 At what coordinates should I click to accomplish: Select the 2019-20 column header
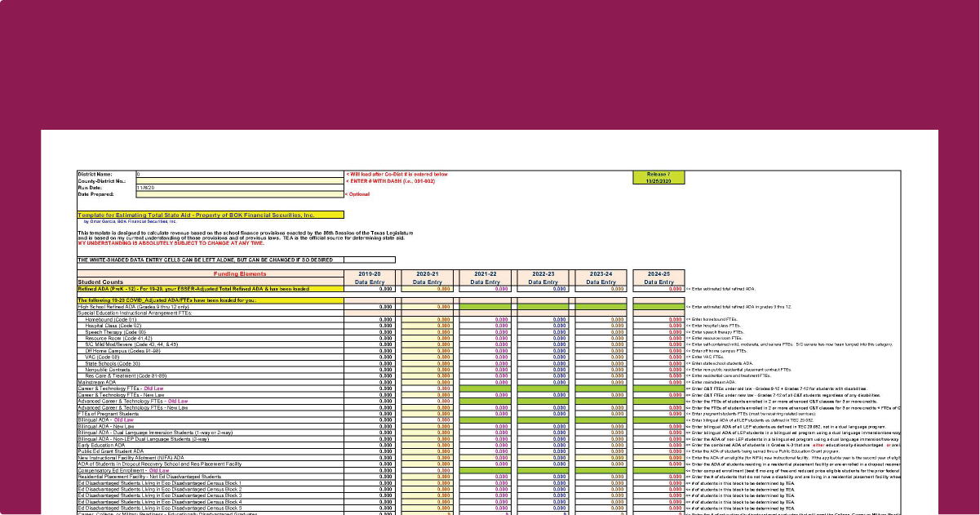[370, 274]
